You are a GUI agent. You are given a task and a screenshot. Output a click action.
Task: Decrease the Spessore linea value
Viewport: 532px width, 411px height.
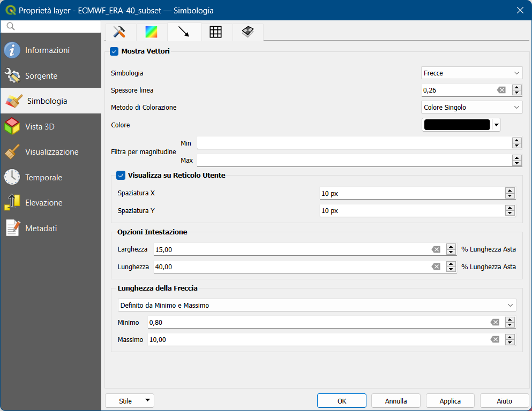(517, 93)
